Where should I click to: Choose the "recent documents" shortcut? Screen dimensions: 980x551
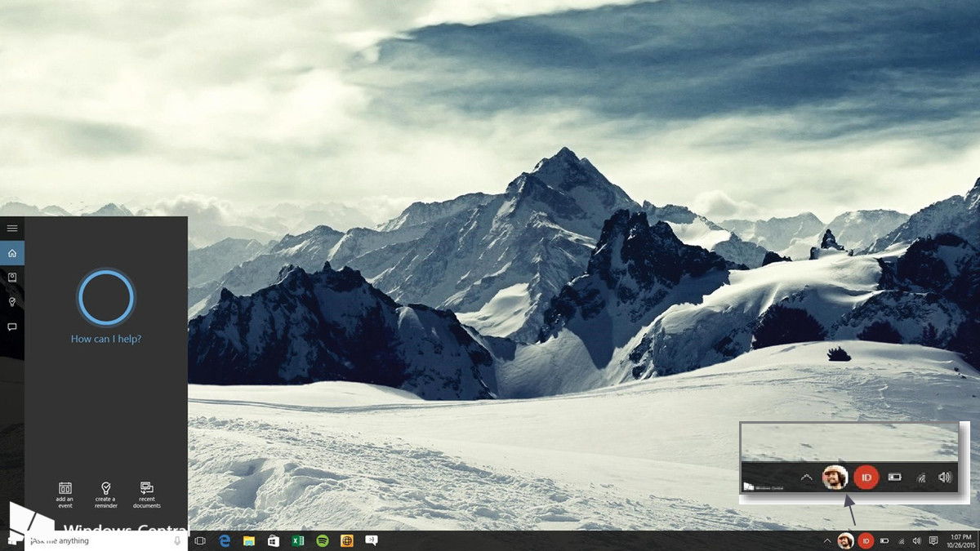tap(147, 495)
